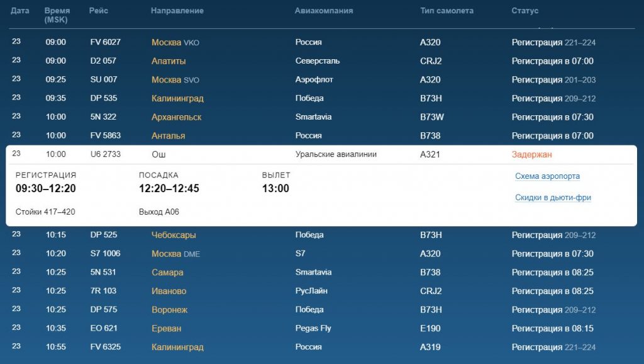Select flight number S7 1006
Screen dimensions: 644x364
(105, 253)
